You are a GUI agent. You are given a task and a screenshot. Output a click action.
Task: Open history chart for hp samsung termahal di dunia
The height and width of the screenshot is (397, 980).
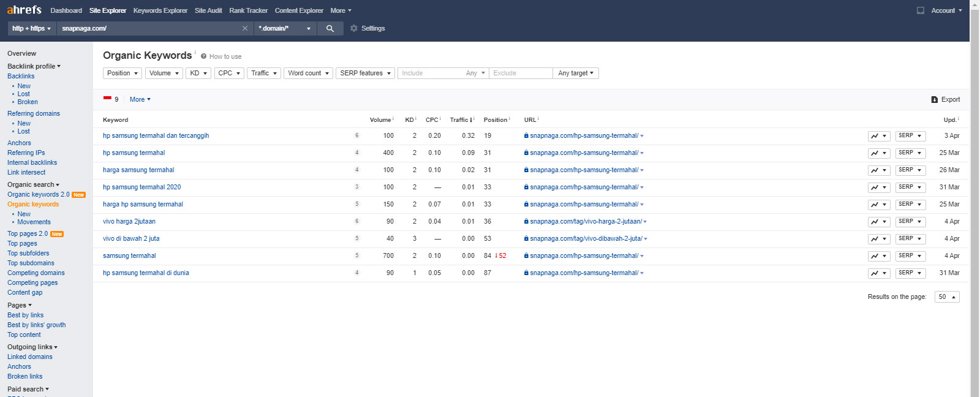pyautogui.click(x=879, y=273)
